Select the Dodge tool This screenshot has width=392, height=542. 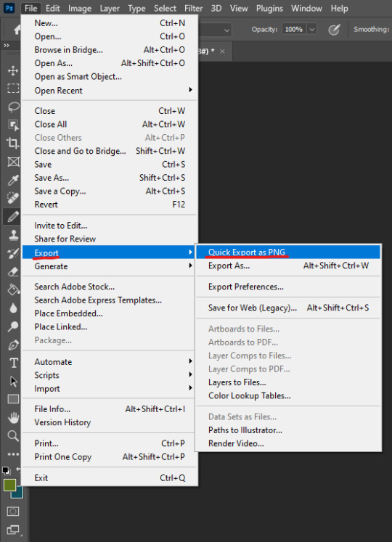pos(13,327)
